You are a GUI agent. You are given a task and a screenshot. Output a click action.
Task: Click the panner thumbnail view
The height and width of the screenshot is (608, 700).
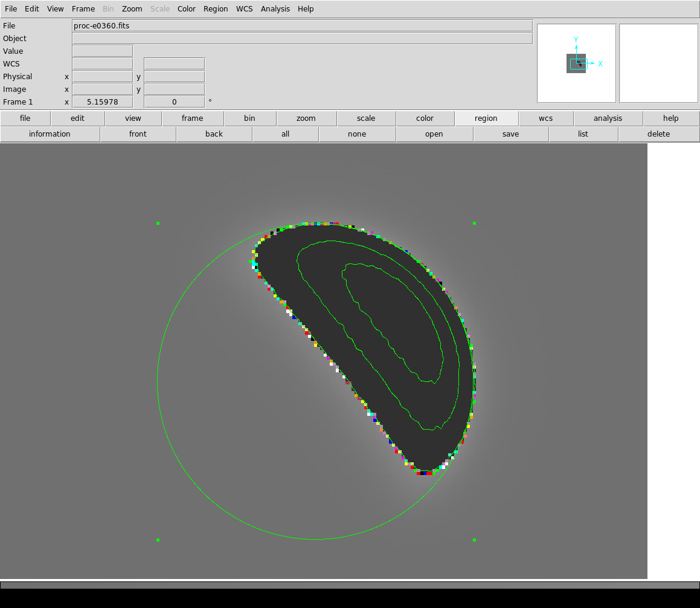click(576, 63)
